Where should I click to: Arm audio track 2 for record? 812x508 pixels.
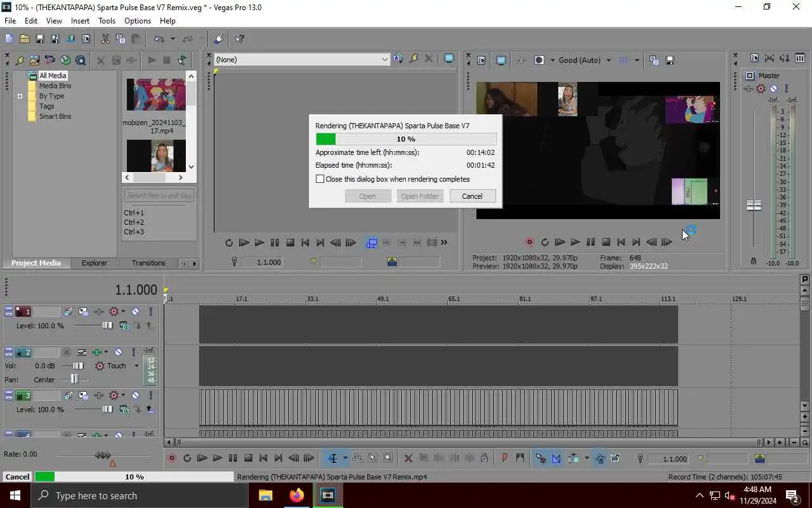tap(66, 352)
